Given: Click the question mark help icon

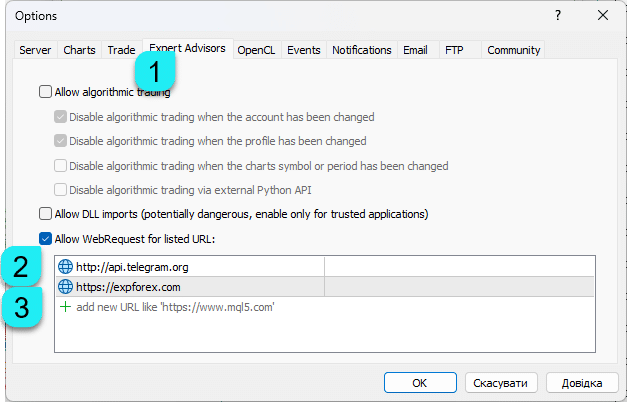Looking at the screenshot, I should [556, 15].
